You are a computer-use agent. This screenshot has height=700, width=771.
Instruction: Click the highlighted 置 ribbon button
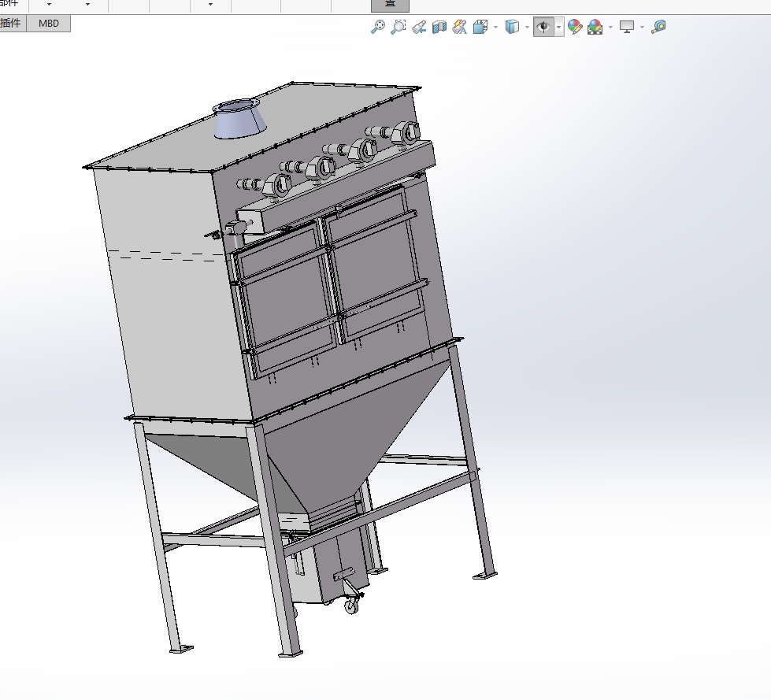[390, 5]
